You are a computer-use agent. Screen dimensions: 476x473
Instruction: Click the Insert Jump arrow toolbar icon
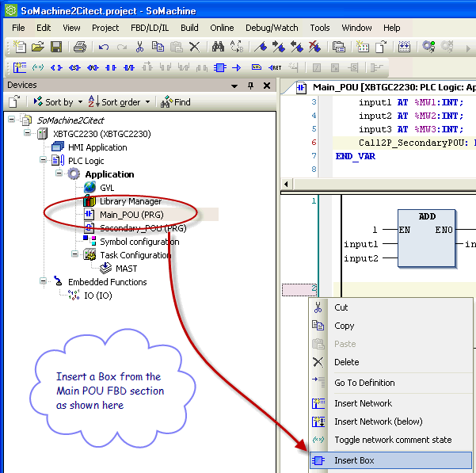[x=237, y=67]
